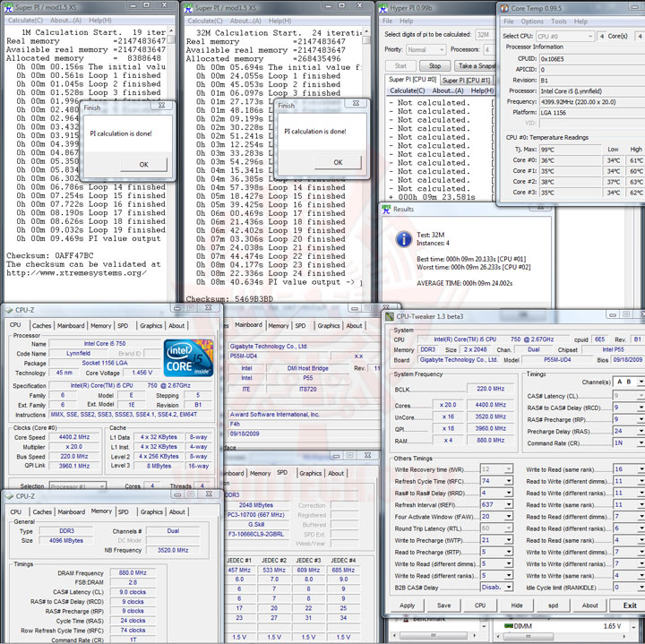The image size is (645, 644).
Task: Click the CPU-Z icon in the memory timings window title
Action: (9, 496)
